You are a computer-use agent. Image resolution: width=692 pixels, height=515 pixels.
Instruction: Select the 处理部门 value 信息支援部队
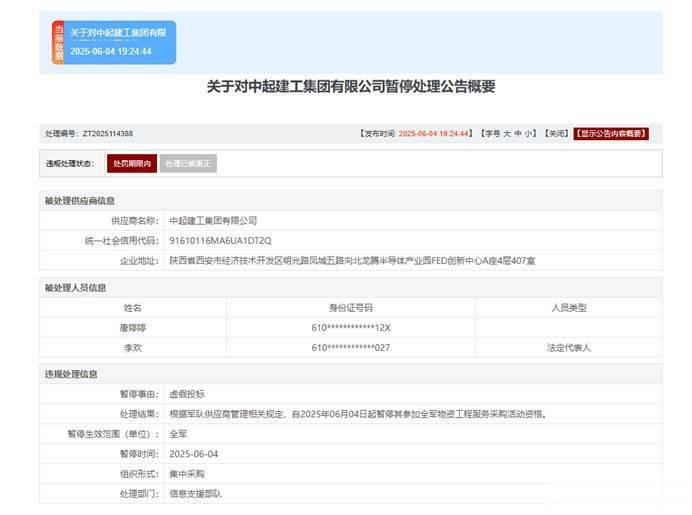tap(196, 494)
